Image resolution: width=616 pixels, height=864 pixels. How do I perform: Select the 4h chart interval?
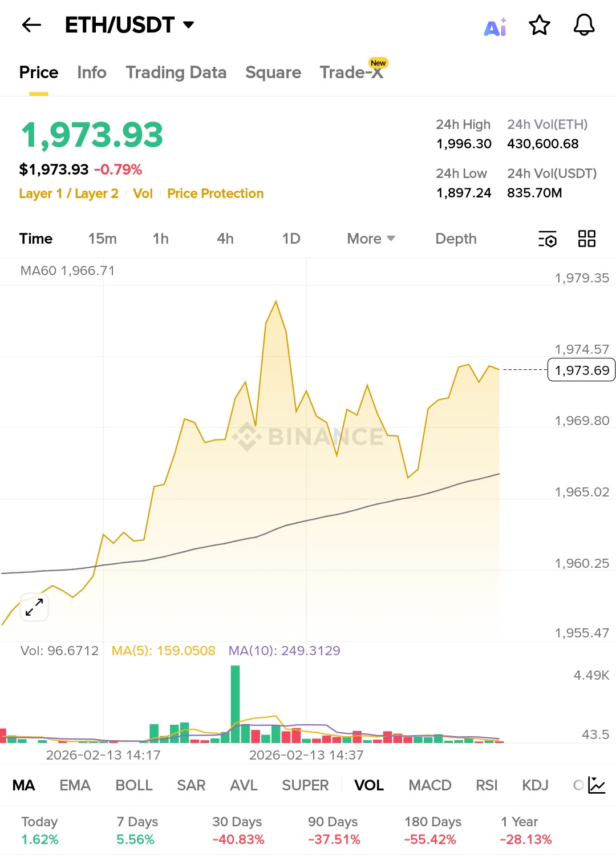225,239
